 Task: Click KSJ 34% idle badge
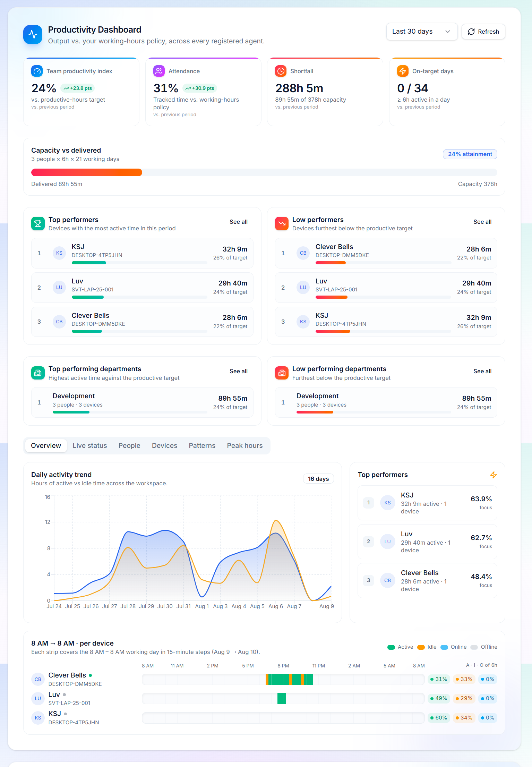(464, 718)
